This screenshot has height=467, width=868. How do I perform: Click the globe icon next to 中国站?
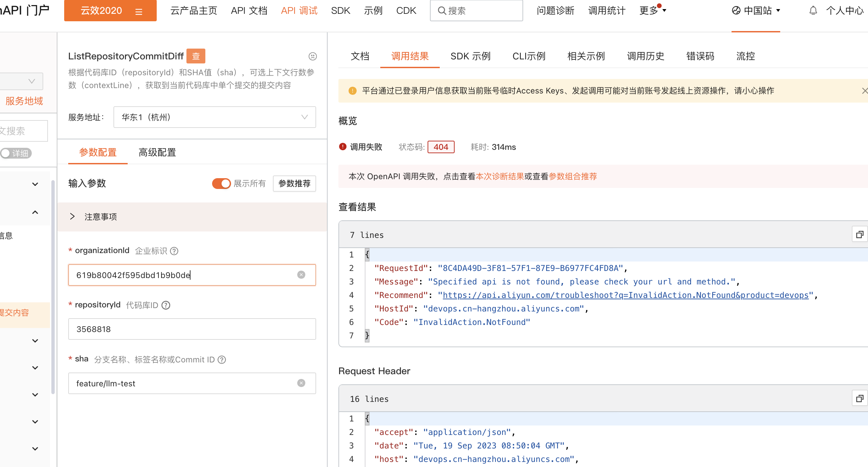(736, 11)
